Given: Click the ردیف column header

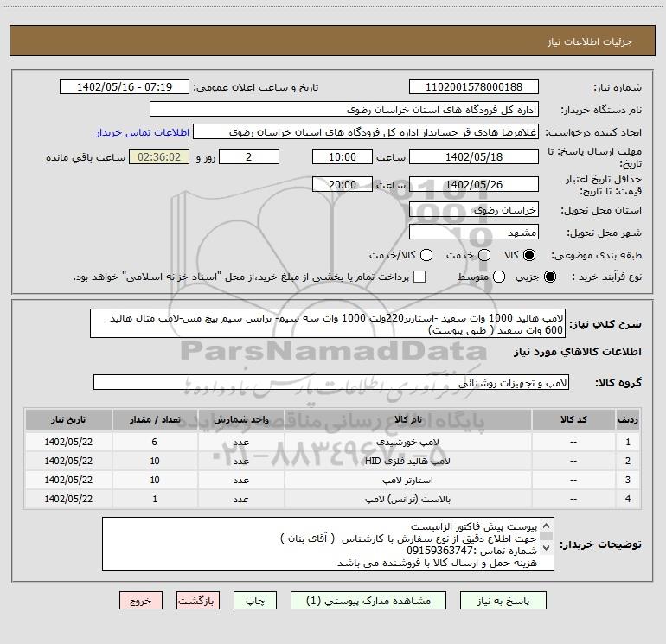Looking at the screenshot, I should (x=628, y=419).
